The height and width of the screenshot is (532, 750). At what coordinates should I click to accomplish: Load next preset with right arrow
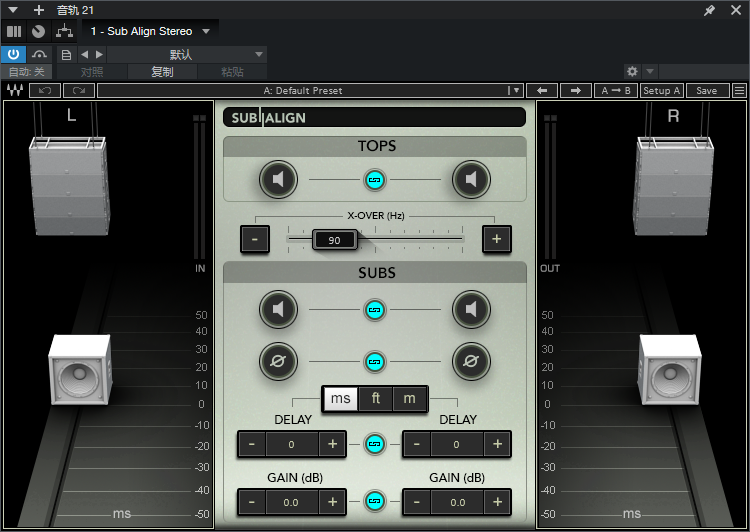click(x=575, y=90)
